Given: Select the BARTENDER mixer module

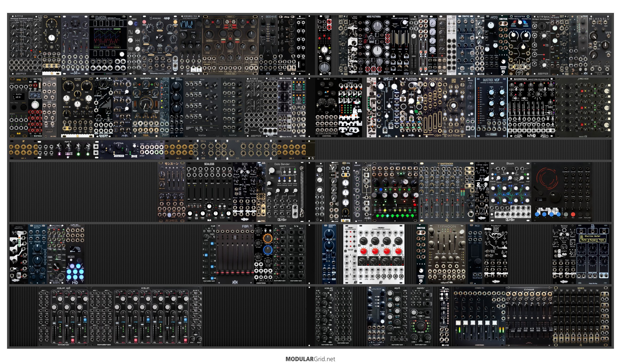Looking at the screenshot, I should [x=447, y=192].
